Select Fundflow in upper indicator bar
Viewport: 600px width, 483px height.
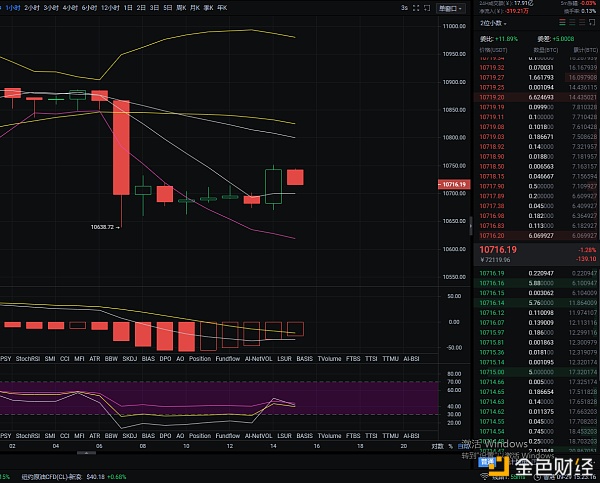(x=228, y=359)
